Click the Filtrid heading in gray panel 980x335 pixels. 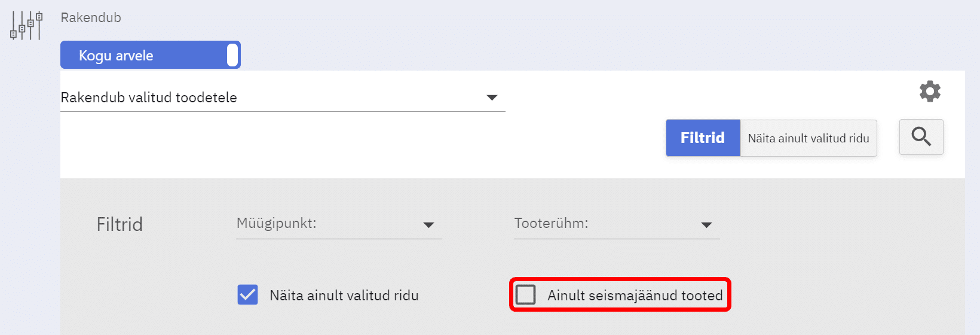[x=120, y=224]
